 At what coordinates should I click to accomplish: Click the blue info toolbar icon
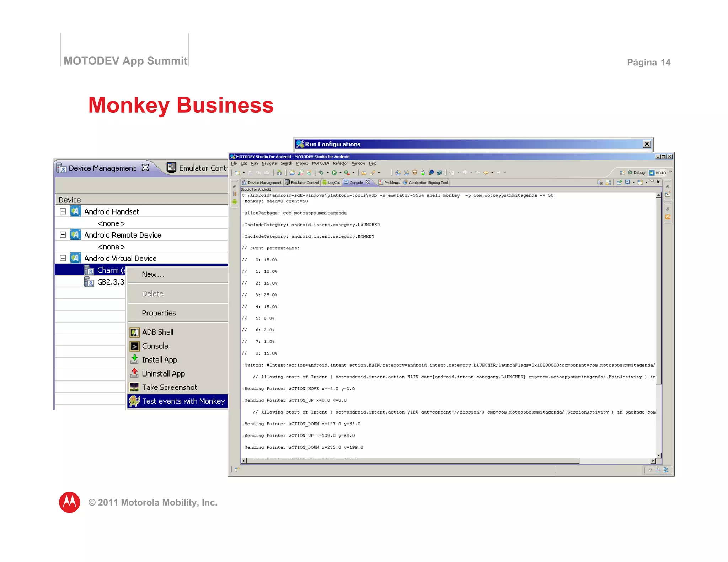[431, 172]
